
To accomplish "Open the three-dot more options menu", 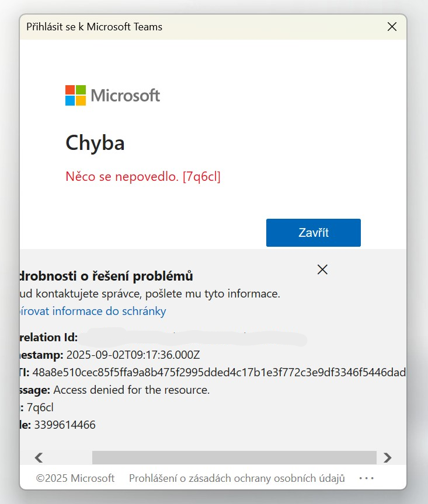I will tap(367, 478).
